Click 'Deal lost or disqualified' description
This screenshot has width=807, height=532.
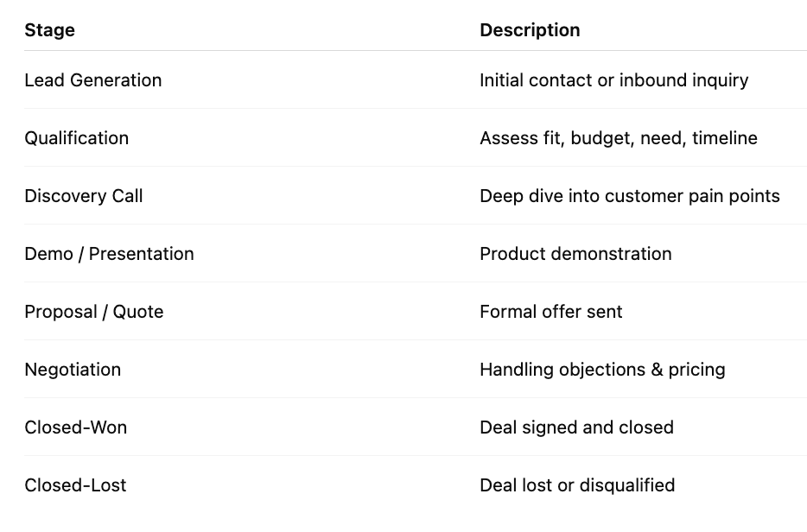577,485
